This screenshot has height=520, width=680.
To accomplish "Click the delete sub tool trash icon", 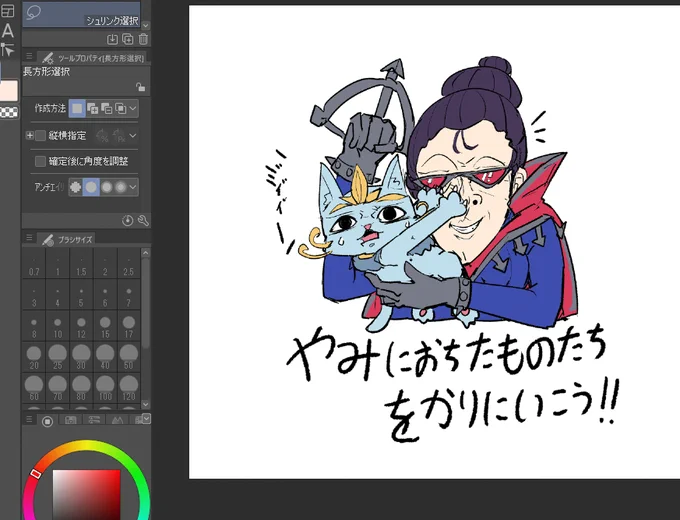I will pos(143,39).
